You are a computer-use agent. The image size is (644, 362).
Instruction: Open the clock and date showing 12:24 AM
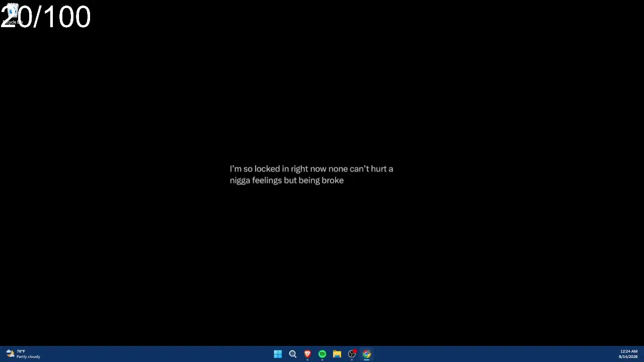[628, 354]
